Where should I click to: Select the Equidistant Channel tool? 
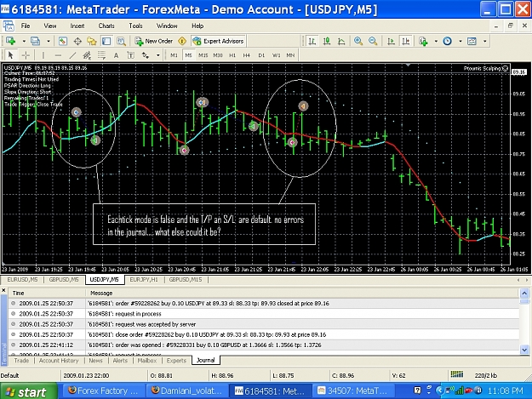tap(87, 55)
